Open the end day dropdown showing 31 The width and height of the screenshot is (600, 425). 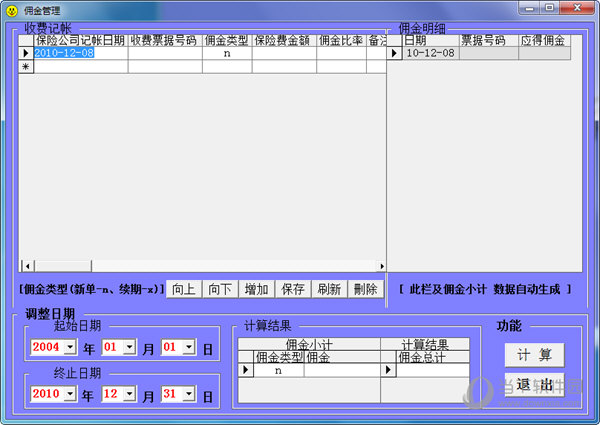pyautogui.click(x=189, y=394)
